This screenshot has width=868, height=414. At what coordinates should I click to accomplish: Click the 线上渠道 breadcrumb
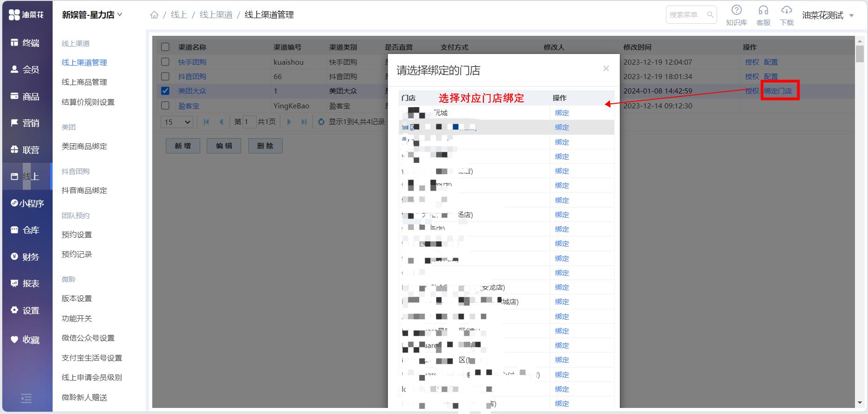tap(216, 15)
